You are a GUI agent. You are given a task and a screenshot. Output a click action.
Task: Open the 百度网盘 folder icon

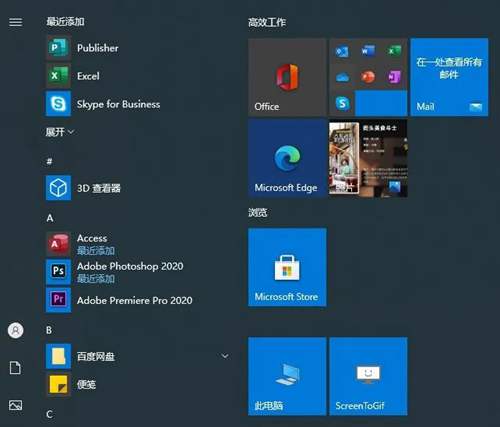pos(58,356)
